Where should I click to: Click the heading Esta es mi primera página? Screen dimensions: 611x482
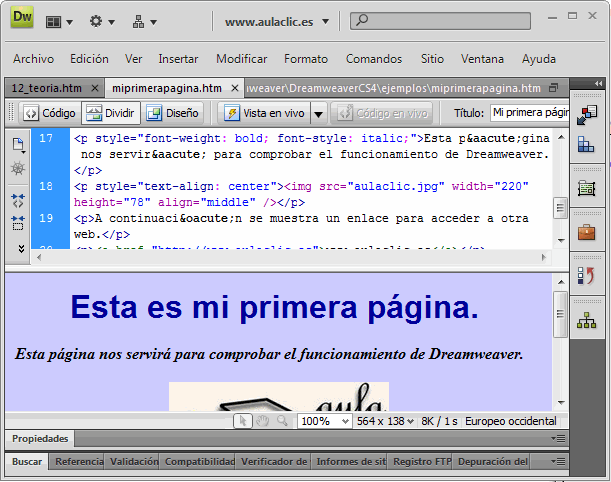[x=275, y=307]
